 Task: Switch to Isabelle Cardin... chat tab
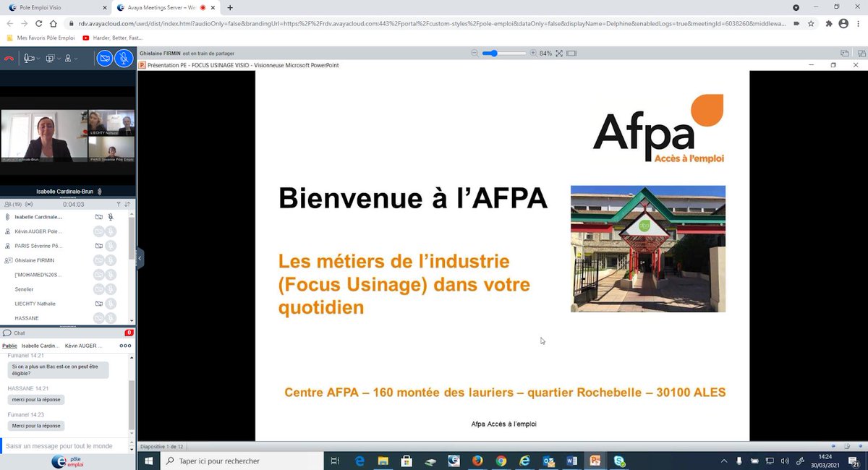pos(41,346)
